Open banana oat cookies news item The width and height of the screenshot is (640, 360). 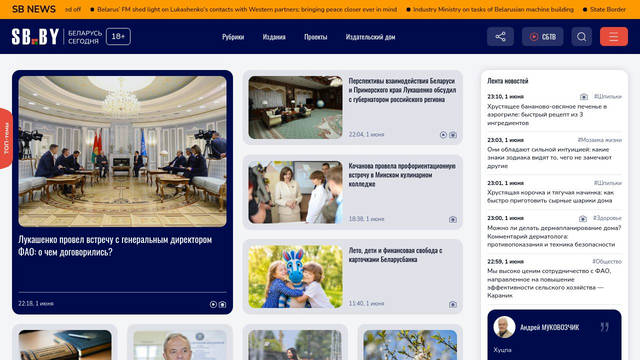(547, 115)
